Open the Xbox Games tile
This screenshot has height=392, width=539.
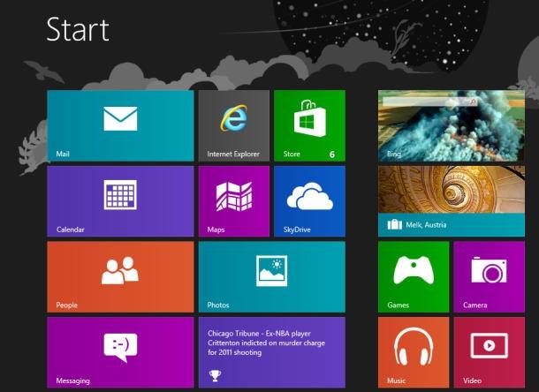[x=412, y=271]
